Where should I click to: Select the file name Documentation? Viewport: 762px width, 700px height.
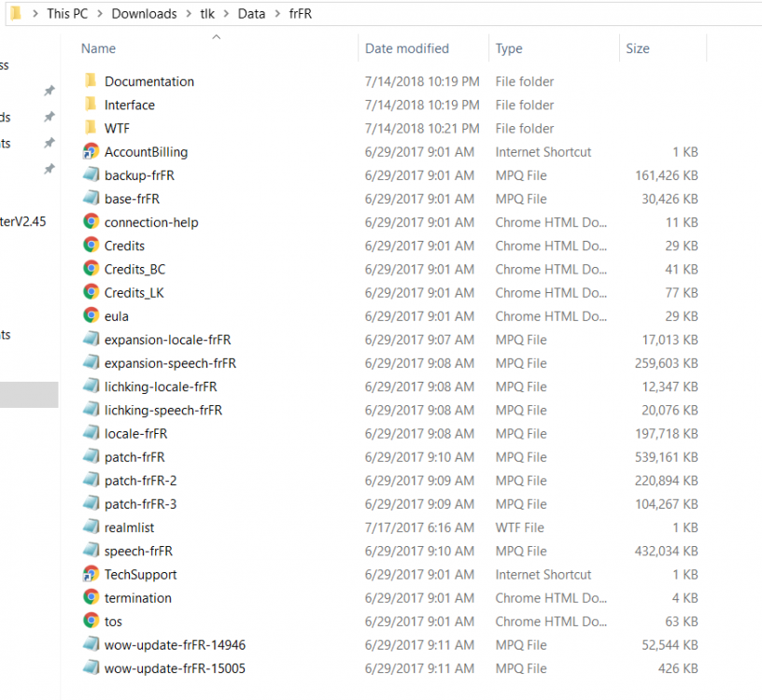pyautogui.click(x=149, y=81)
